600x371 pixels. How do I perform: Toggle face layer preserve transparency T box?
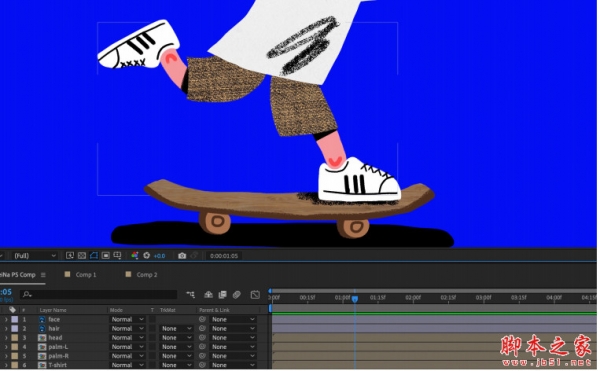(x=152, y=319)
